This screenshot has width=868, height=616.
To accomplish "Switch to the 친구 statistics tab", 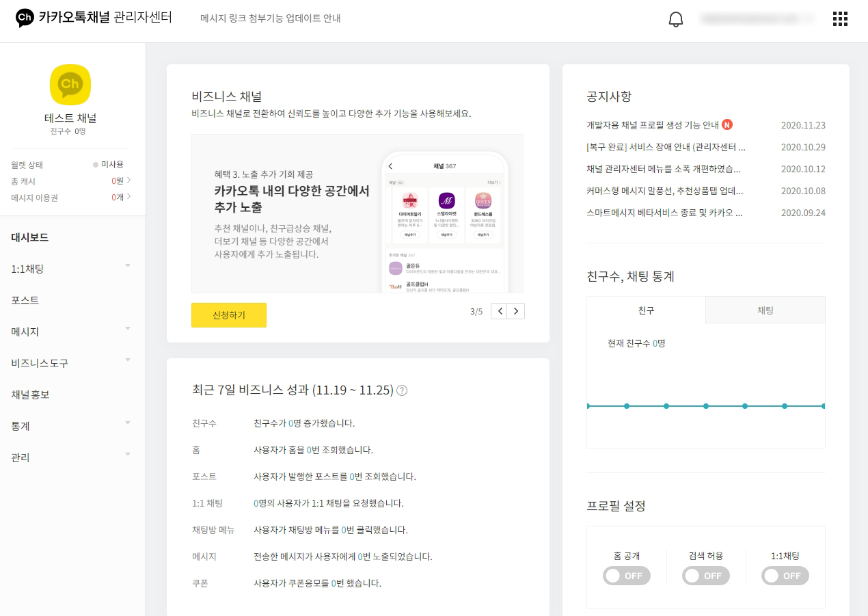I will pos(646,310).
